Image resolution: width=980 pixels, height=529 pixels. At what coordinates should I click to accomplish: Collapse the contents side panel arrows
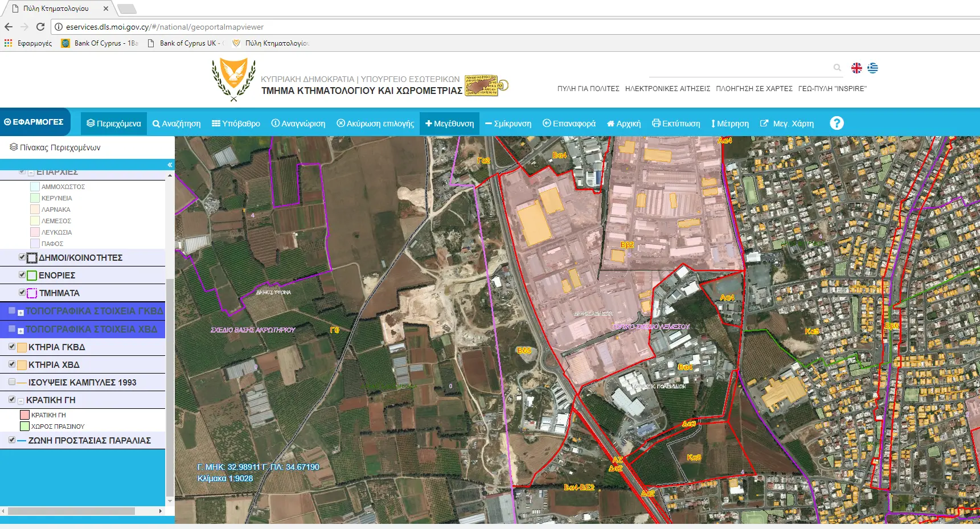[x=169, y=165]
